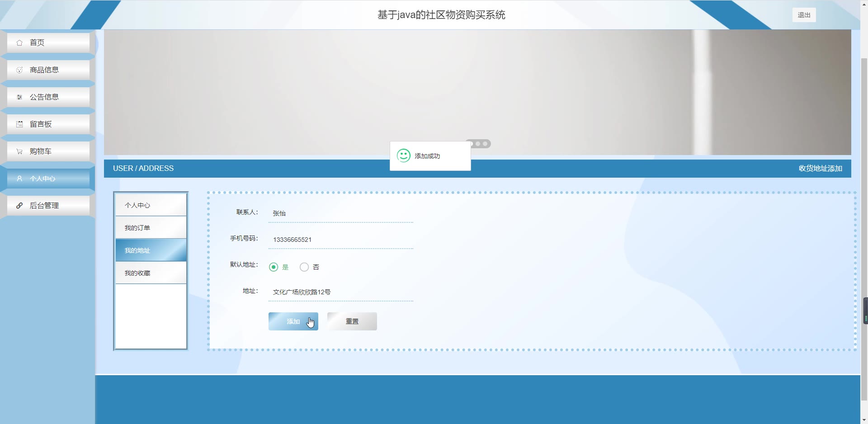This screenshot has width=868, height=424.
Task: Click the 地址 input field
Action: pos(341,292)
